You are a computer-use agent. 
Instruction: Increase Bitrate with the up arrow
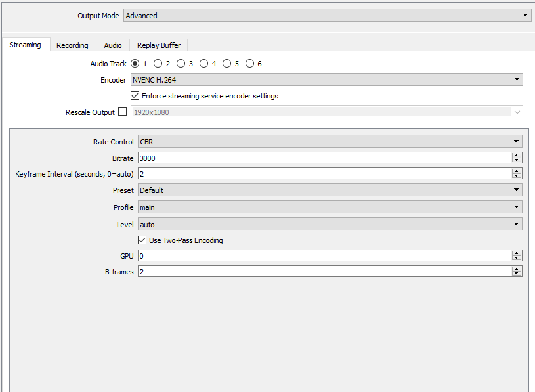click(517, 155)
